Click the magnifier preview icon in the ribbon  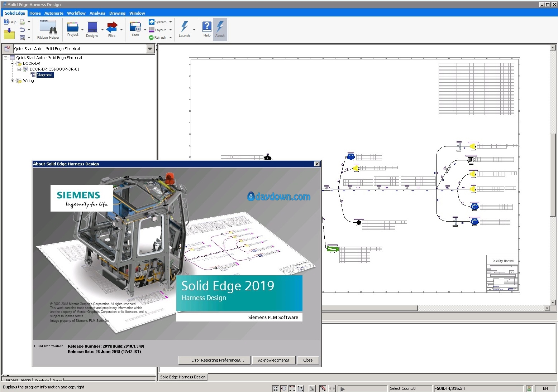pyautogui.click(x=22, y=37)
